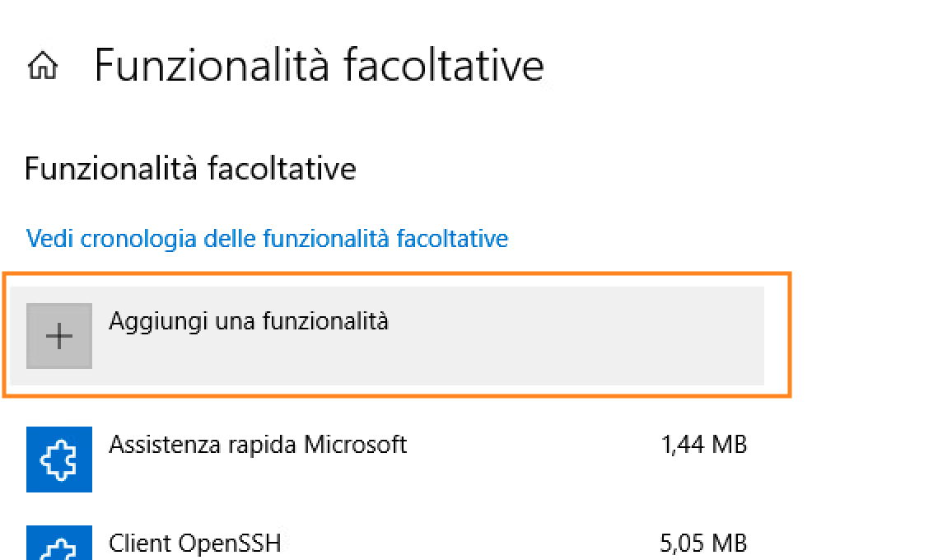
Task: Select the Funzionalità facoltative page header
Action: coord(320,64)
